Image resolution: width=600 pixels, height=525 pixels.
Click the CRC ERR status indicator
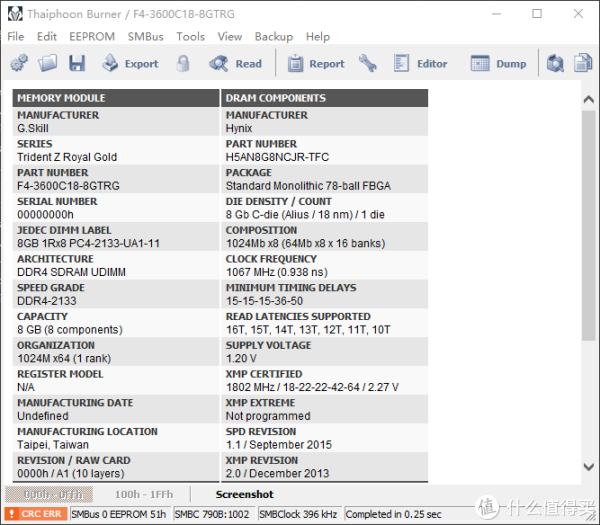coord(36,514)
